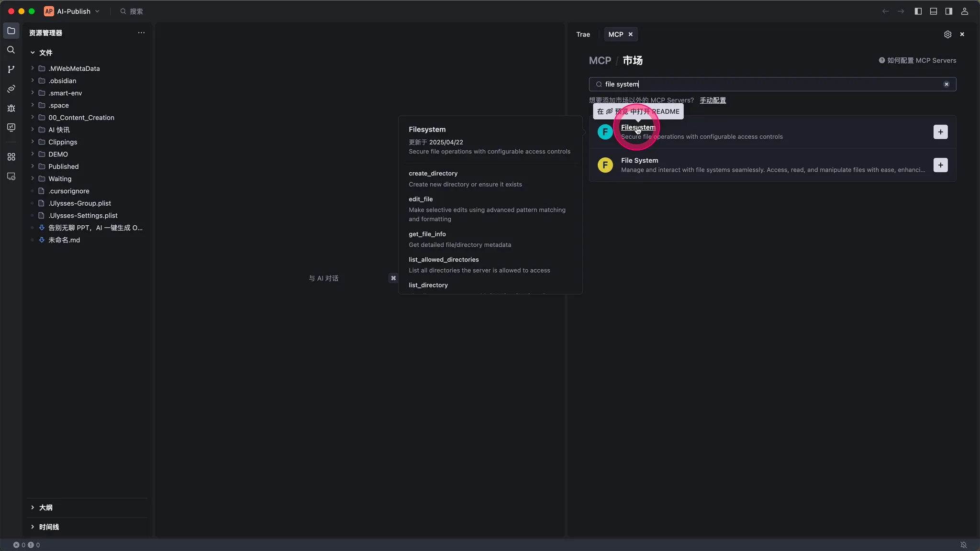Open 如何配置 MCP Servers help link

click(917, 60)
